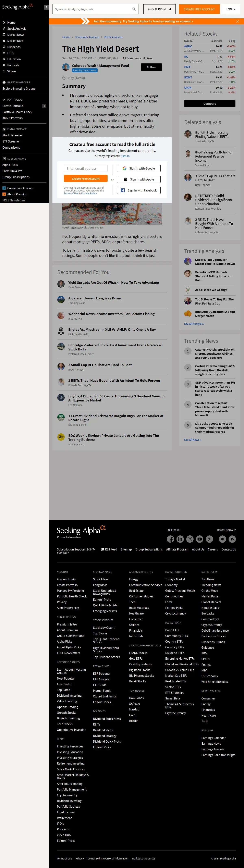Image resolution: width=244 pixels, height=868 pixels.
Task: Click the orange Create Free Account form button
Action: click(x=86, y=179)
